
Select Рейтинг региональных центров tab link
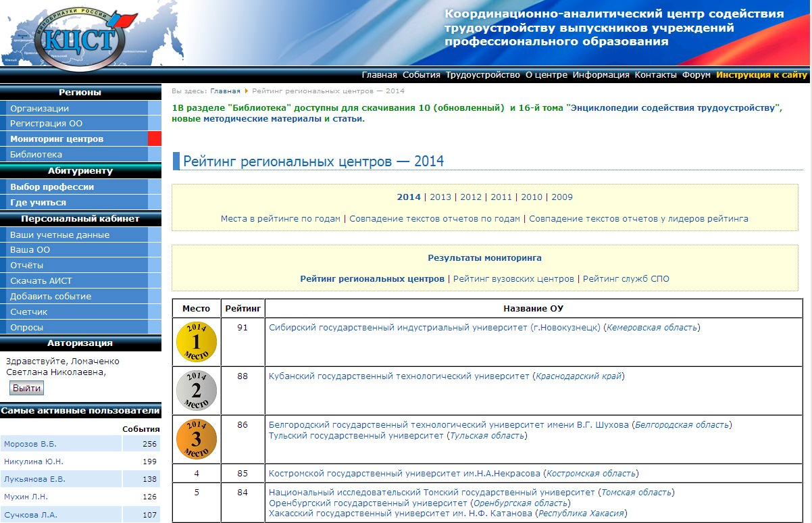[x=372, y=279]
